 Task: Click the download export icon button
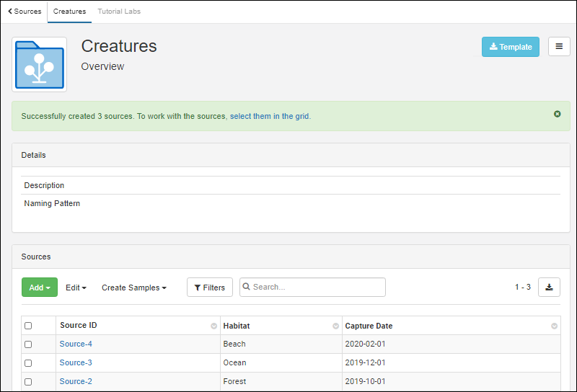549,287
